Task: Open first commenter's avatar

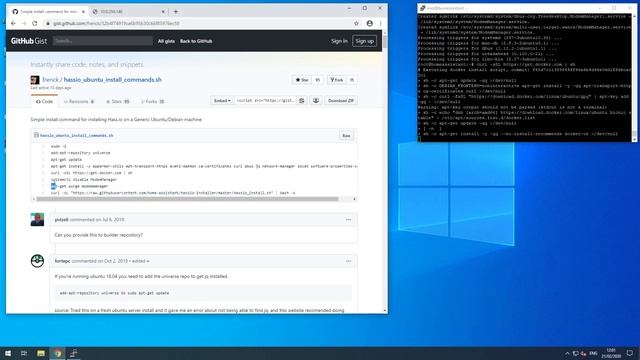Action: pyautogui.click(x=37, y=220)
